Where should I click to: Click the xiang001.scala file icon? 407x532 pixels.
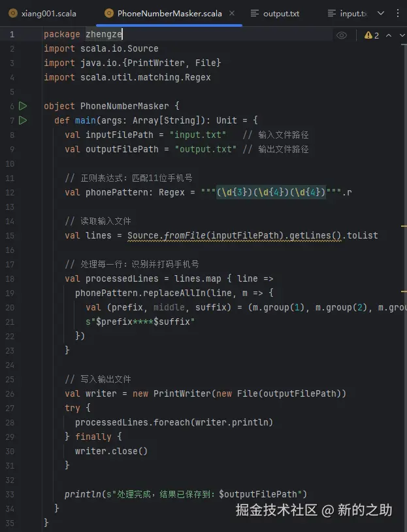13,14
